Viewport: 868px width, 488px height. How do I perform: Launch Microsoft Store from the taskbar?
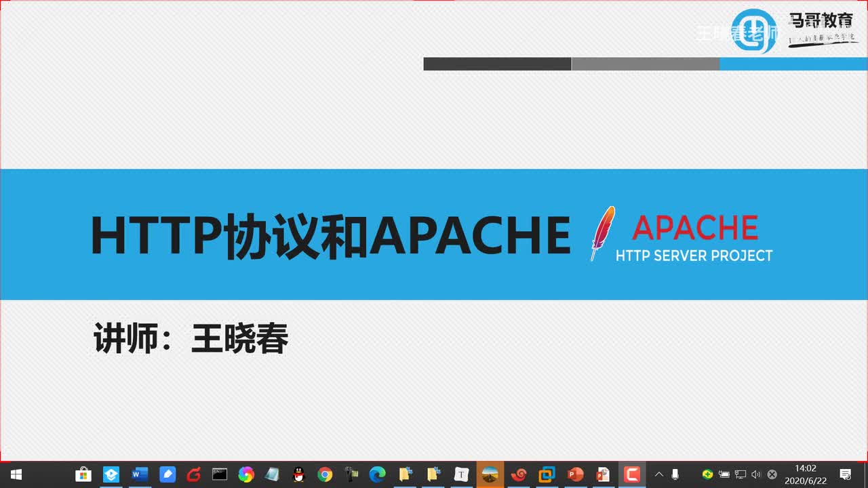(x=83, y=474)
